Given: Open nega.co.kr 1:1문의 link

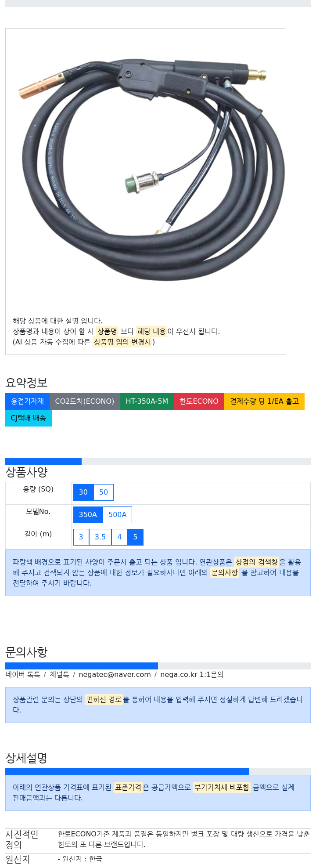Looking at the screenshot, I should pos(192,675).
